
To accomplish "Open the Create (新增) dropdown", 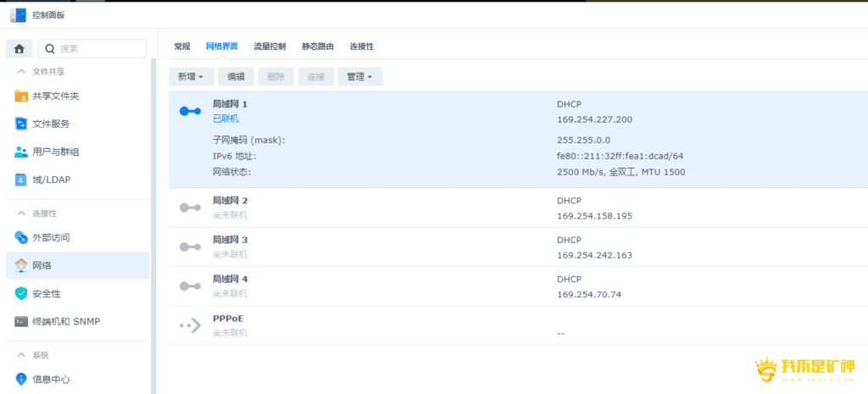I will (191, 76).
